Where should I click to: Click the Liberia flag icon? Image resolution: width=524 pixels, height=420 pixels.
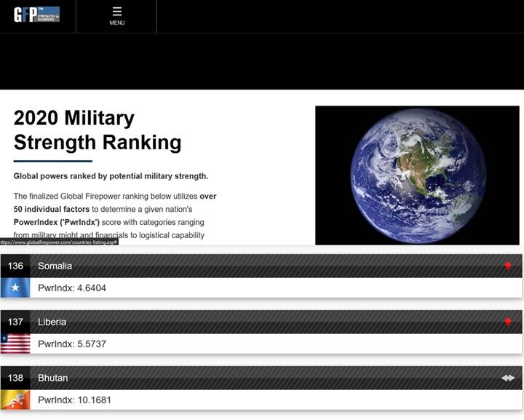click(15, 344)
